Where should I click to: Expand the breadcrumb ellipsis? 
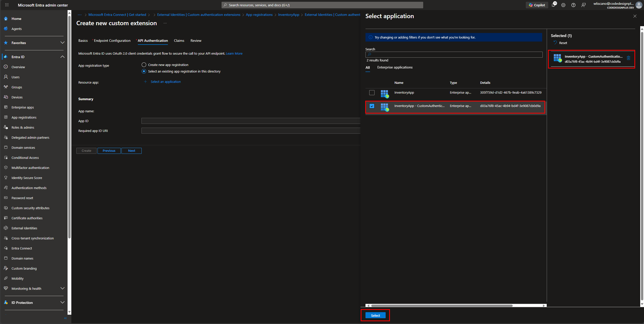(x=80, y=15)
